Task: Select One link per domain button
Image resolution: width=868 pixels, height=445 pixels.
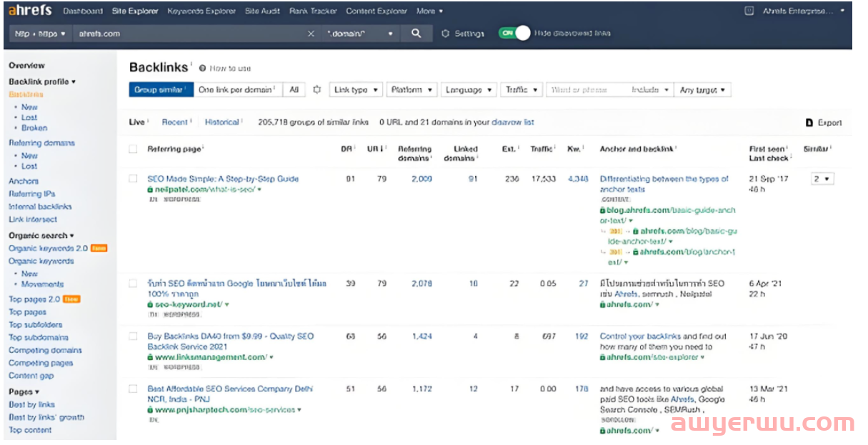Action: (x=238, y=90)
